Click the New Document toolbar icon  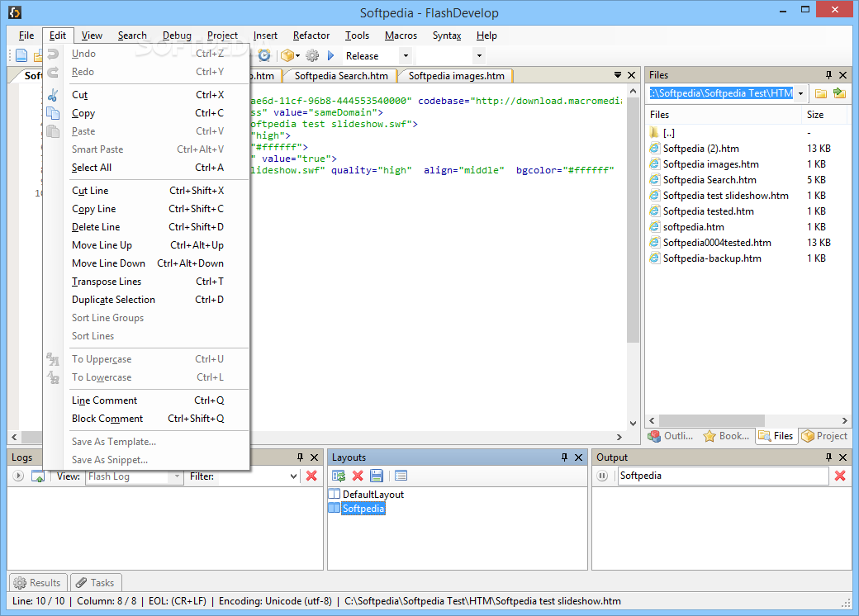click(x=21, y=55)
